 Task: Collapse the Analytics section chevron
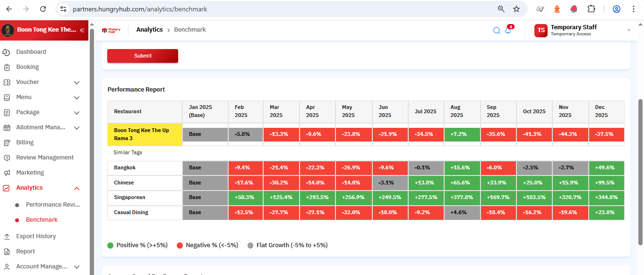tap(77, 188)
